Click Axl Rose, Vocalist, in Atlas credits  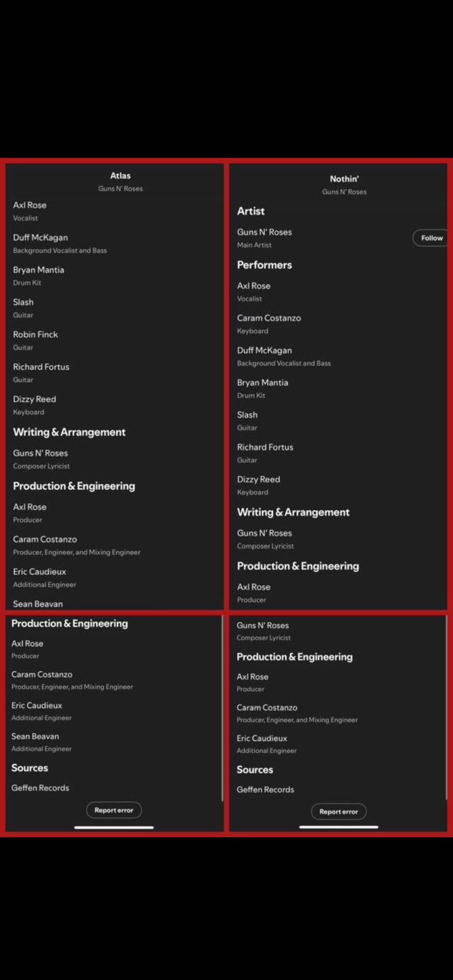coord(29,206)
